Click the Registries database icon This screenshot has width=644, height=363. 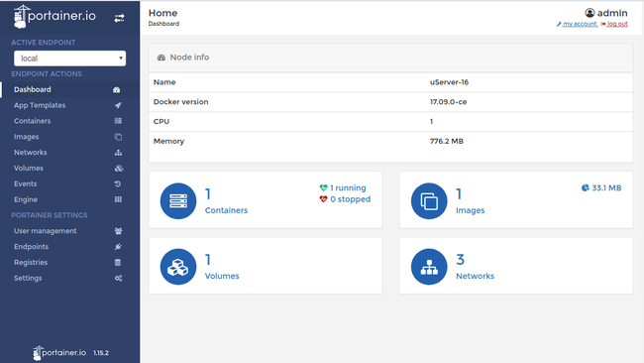[118, 262]
